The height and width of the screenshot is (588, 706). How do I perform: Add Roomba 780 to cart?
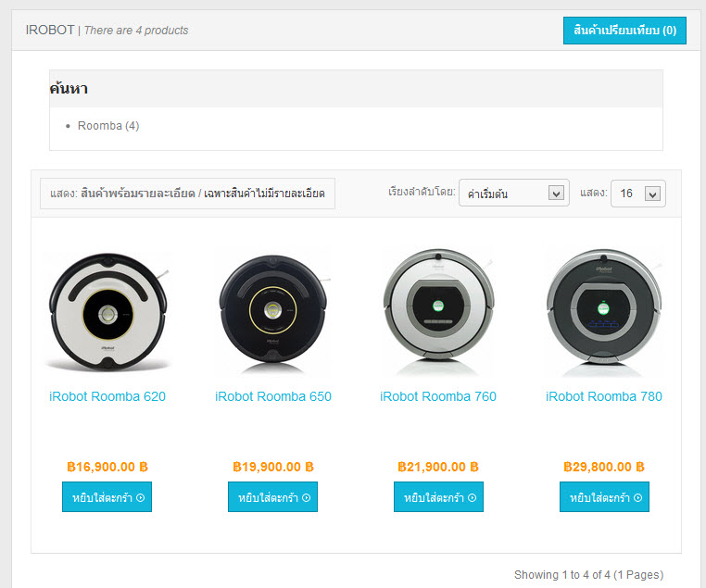603,497
